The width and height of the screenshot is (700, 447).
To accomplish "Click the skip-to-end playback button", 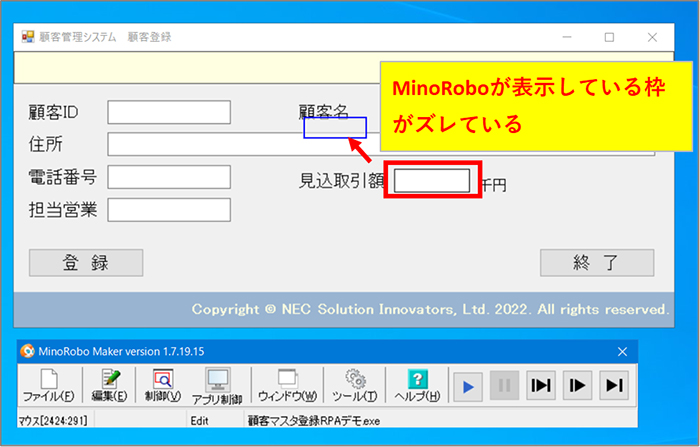I will (x=614, y=386).
